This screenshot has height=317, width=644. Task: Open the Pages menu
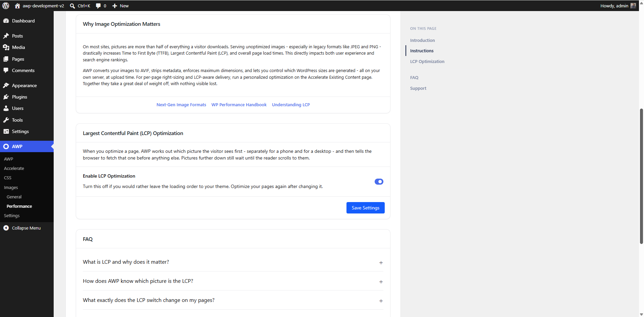point(27,59)
